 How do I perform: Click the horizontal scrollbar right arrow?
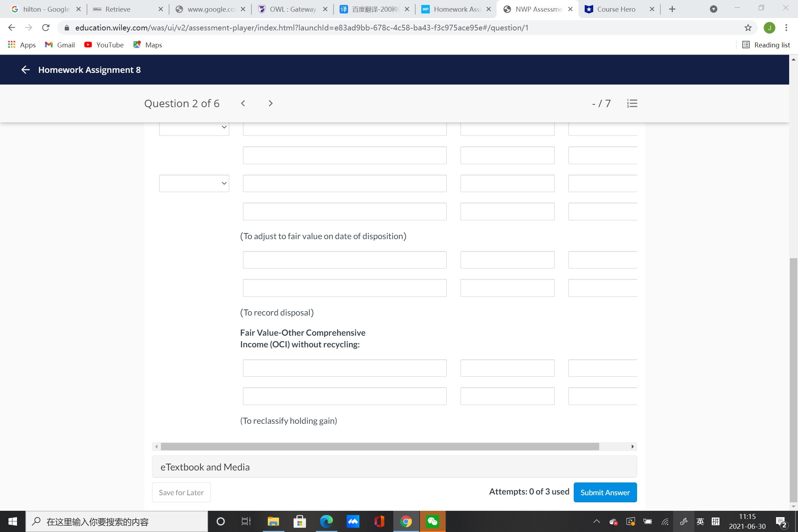click(632, 446)
